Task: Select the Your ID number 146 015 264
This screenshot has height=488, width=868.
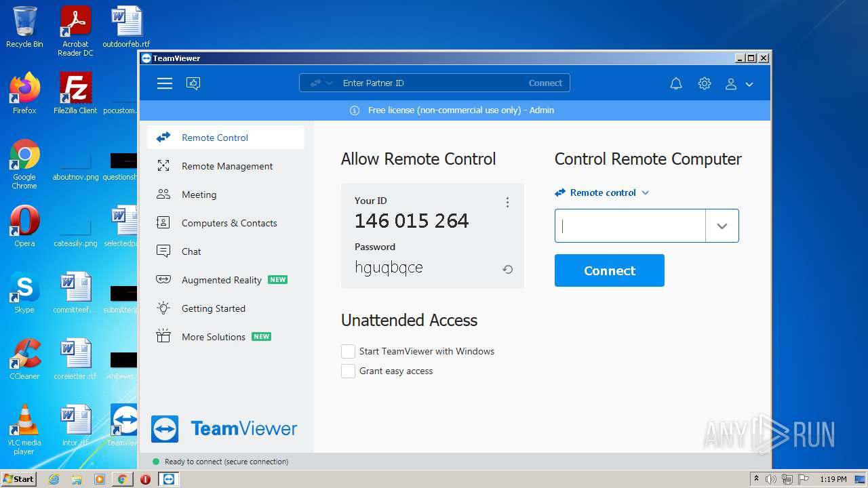Action: (x=412, y=221)
